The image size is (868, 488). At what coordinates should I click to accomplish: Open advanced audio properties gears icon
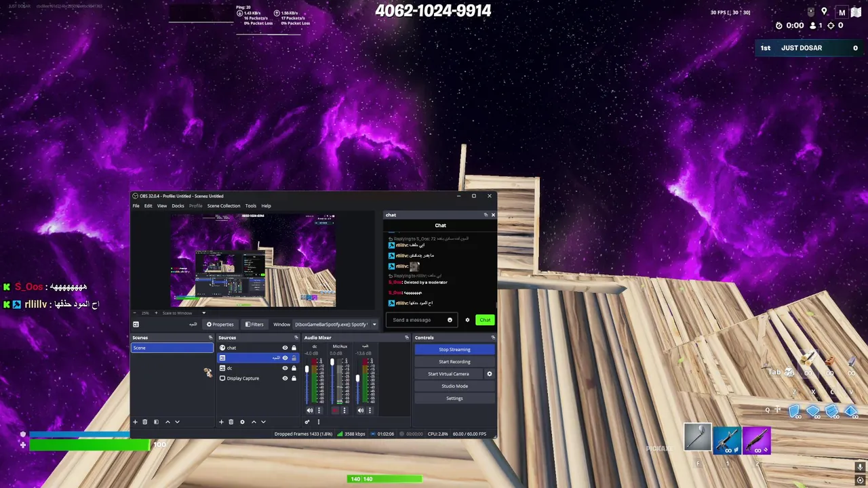point(307,422)
